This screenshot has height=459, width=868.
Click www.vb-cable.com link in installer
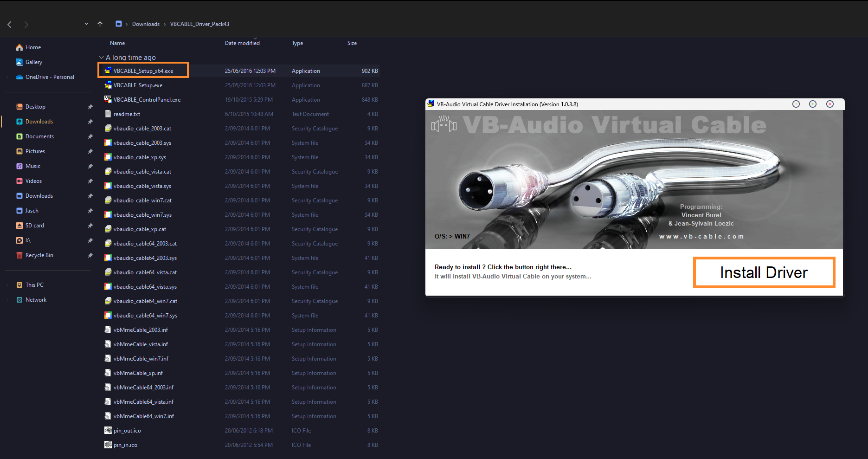[701, 236]
